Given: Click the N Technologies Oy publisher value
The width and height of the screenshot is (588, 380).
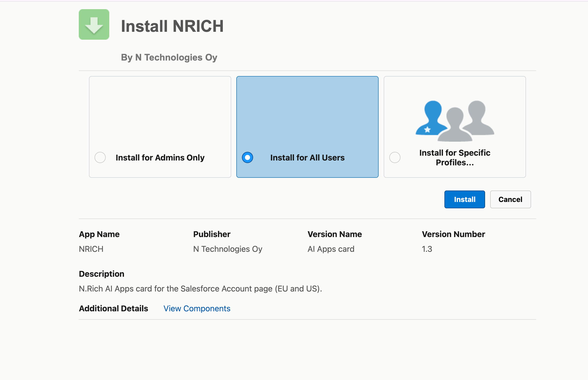Looking at the screenshot, I should 228,249.
